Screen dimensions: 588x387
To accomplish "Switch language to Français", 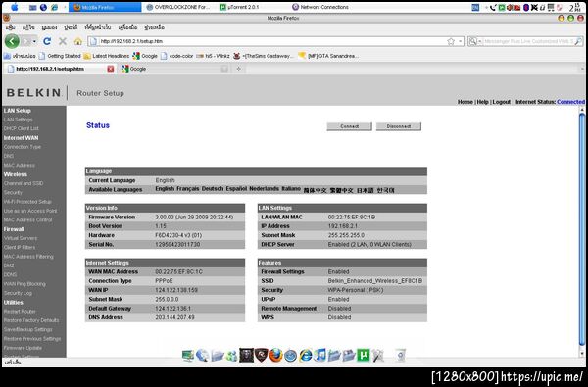I will (187, 189).
